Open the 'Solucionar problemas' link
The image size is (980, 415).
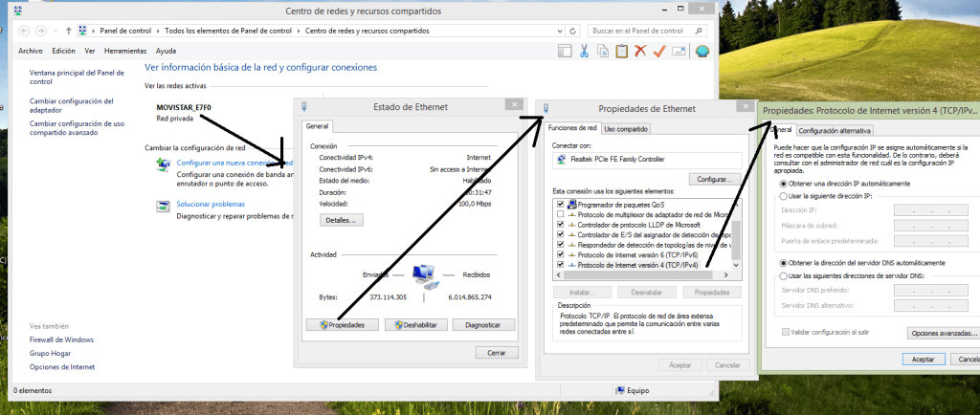[x=211, y=205]
